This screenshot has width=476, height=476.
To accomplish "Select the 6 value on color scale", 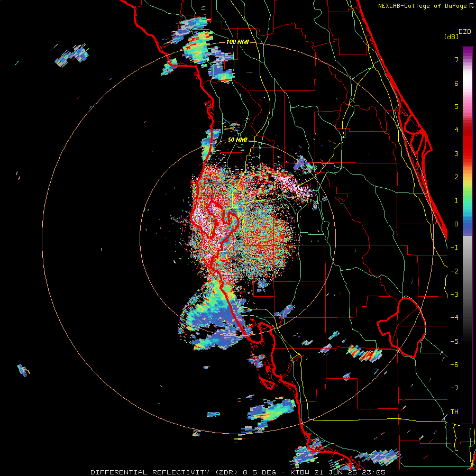I will point(456,83).
